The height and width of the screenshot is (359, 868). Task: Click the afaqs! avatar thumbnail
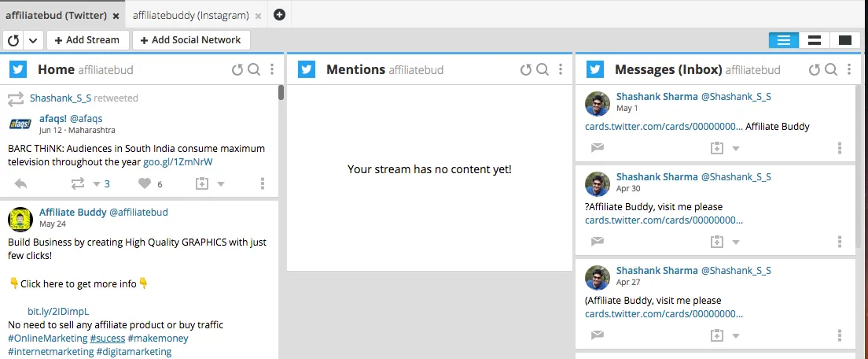click(20, 124)
